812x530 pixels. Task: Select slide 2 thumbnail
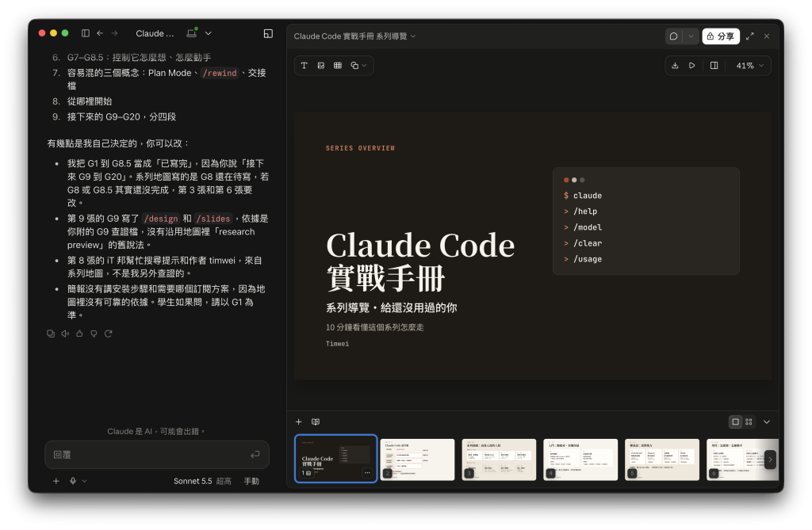point(417,459)
